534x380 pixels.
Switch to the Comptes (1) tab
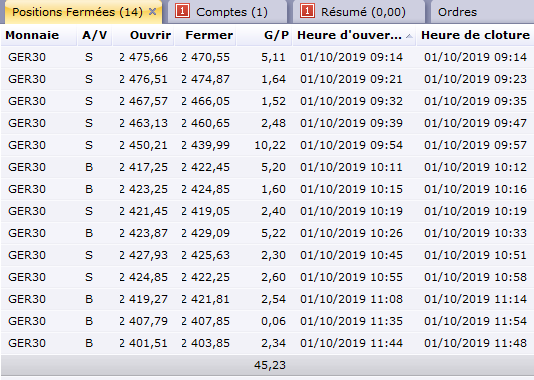tap(227, 12)
